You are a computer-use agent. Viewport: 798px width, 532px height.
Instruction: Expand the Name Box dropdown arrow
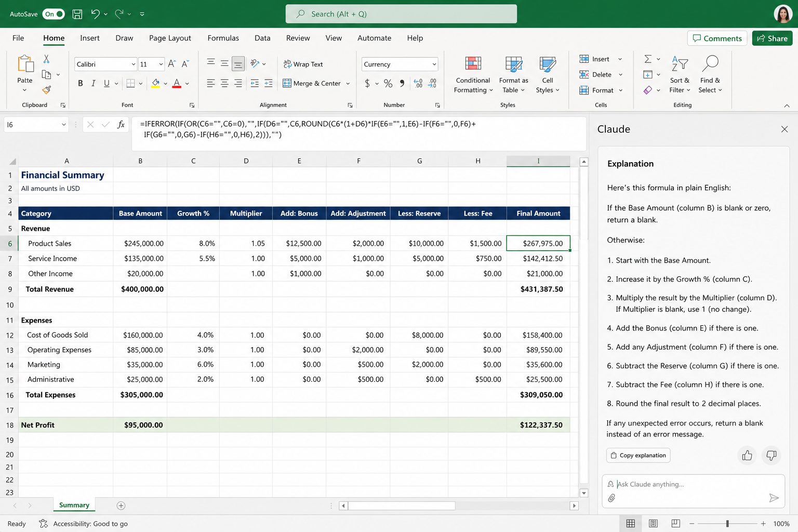tap(64, 125)
